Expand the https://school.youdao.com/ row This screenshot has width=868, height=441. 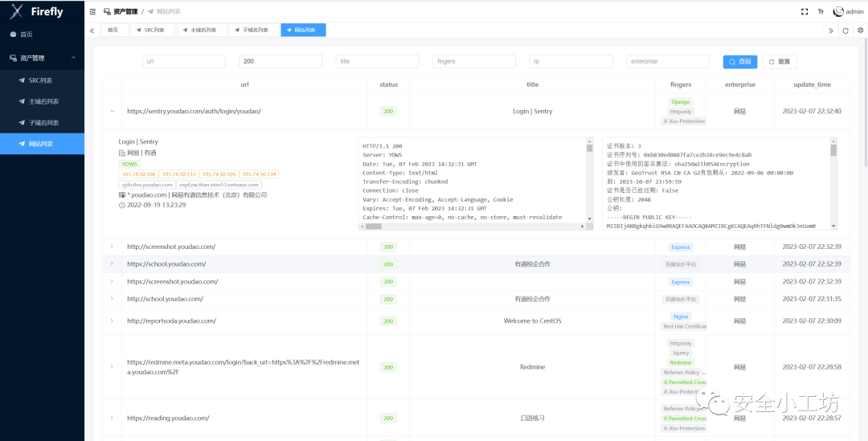tap(112, 264)
